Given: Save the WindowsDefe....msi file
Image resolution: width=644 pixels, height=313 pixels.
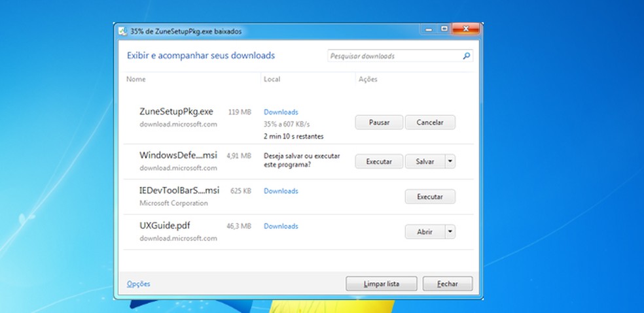Looking at the screenshot, I should coord(425,161).
